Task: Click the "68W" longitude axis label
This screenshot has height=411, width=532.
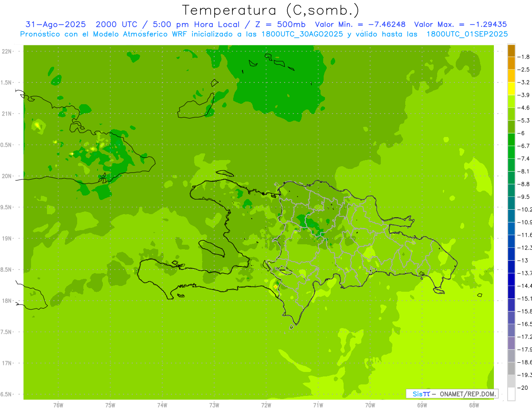Action: click(x=474, y=405)
